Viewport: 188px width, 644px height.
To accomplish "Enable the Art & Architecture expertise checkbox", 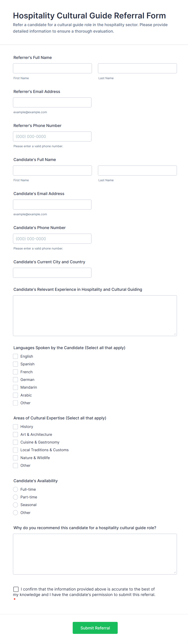I will point(16,435).
